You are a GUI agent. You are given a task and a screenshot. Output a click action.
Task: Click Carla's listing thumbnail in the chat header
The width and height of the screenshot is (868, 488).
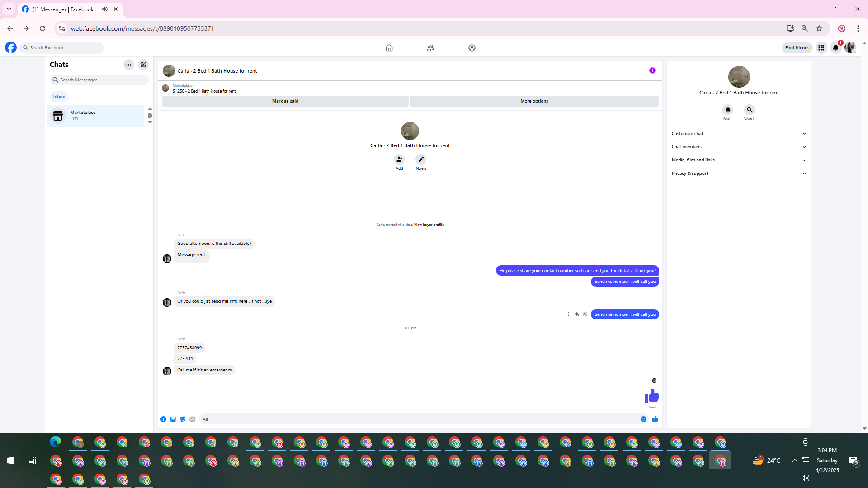[169, 71]
